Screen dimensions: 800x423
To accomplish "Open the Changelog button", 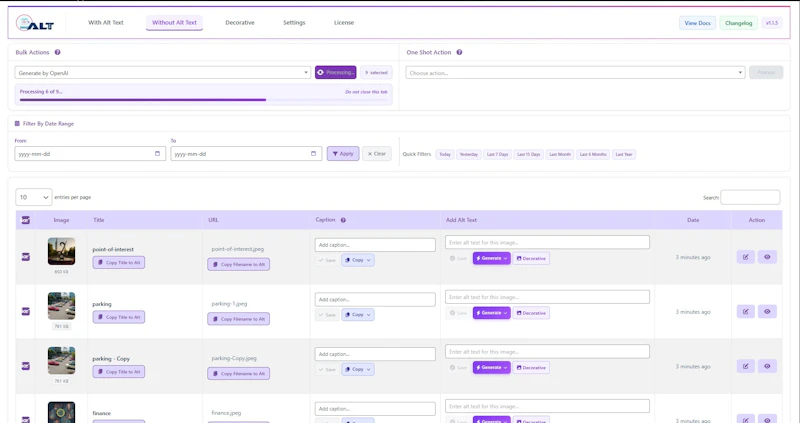I will click(x=738, y=23).
